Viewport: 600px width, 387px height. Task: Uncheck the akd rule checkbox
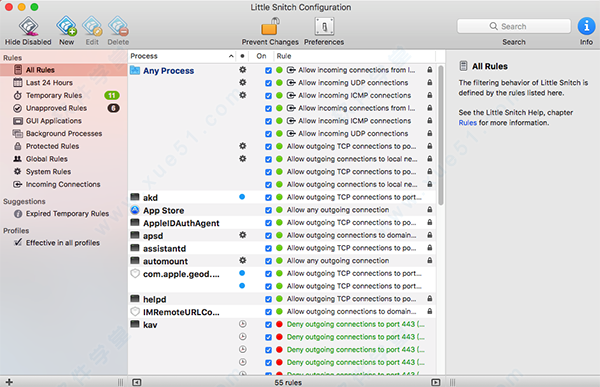(268, 198)
